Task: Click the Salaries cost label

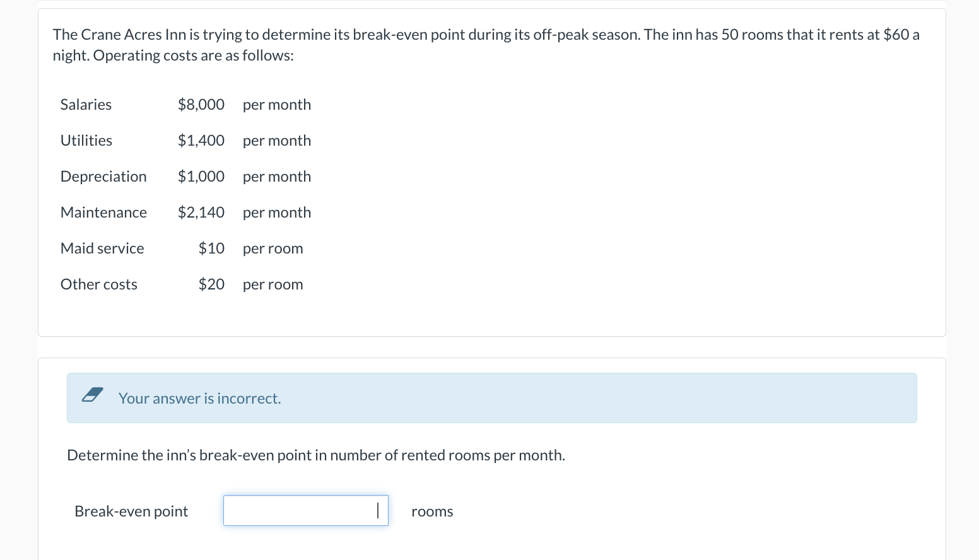Action: [x=86, y=105]
